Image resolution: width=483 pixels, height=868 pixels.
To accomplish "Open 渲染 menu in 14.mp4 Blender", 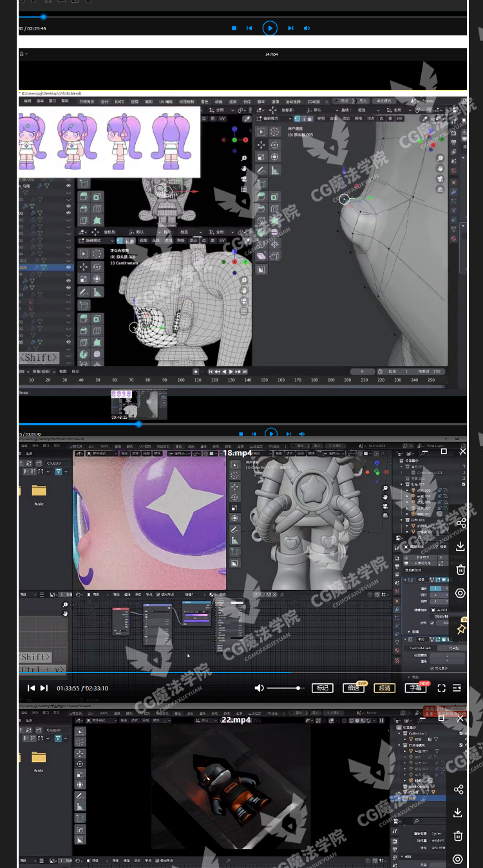I will click(x=40, y=101).
